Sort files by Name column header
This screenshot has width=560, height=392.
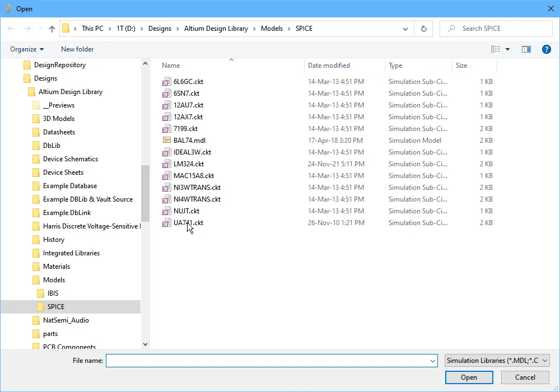(171, 66)
